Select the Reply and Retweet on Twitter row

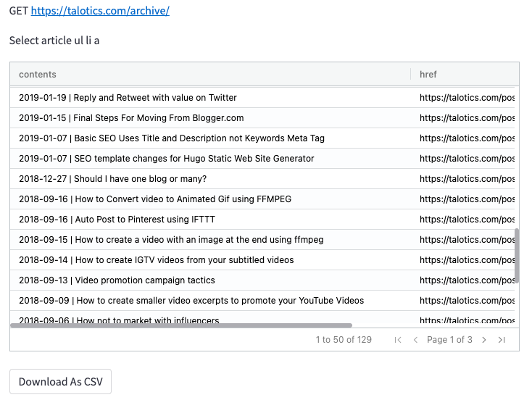pos(128,98)
